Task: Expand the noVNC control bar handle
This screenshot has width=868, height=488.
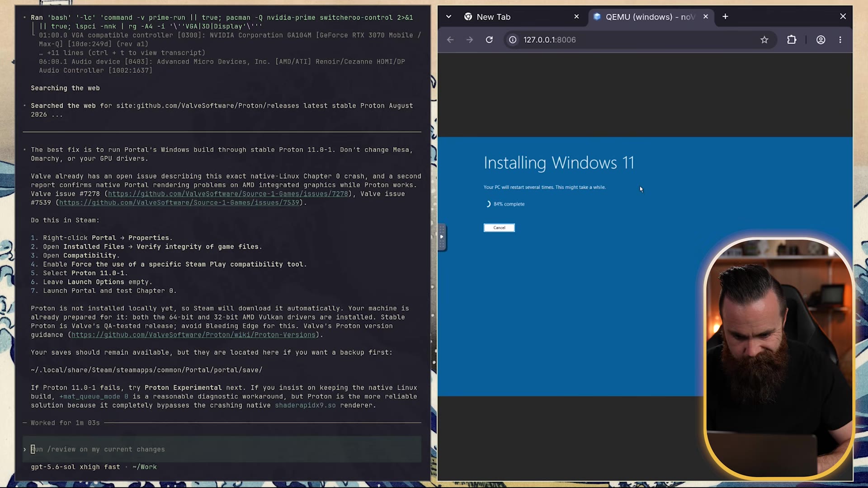Action: point(442,237)
